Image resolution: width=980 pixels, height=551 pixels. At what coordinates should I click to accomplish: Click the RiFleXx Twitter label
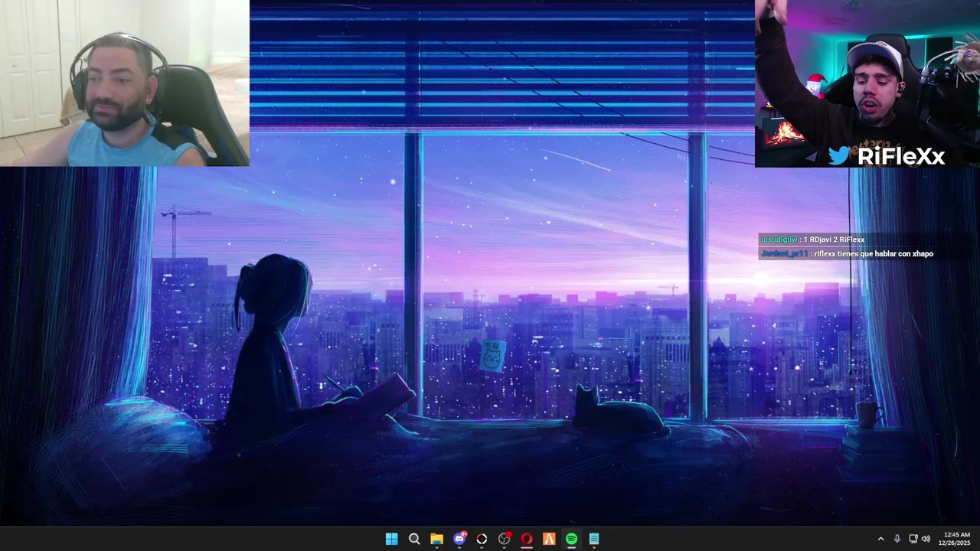887,156
